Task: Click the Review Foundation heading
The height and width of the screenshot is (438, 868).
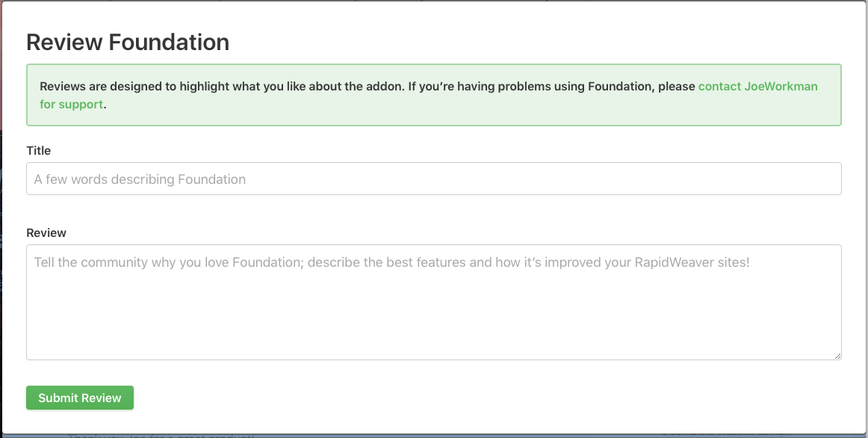Action: (128, 43)
